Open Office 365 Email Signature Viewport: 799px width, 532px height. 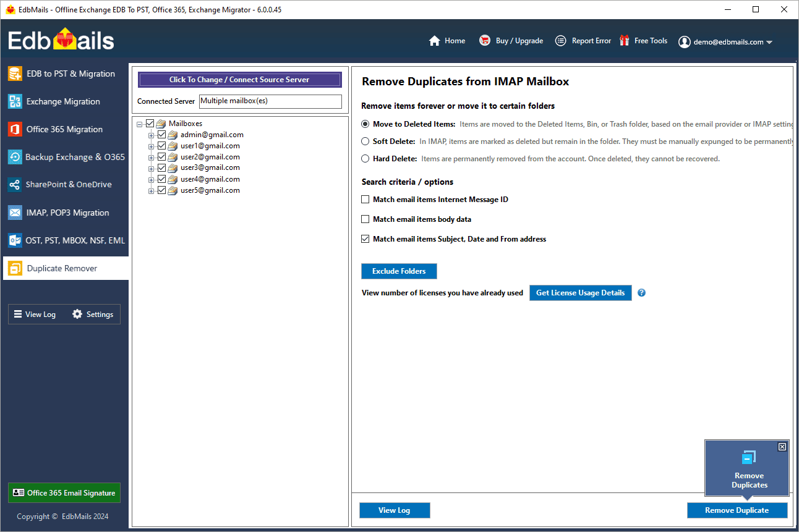(x=64, y=492)
